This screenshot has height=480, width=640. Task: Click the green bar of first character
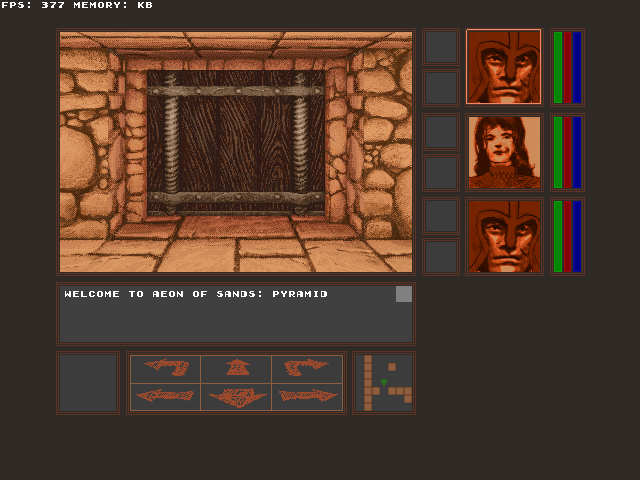coord(558,67)
